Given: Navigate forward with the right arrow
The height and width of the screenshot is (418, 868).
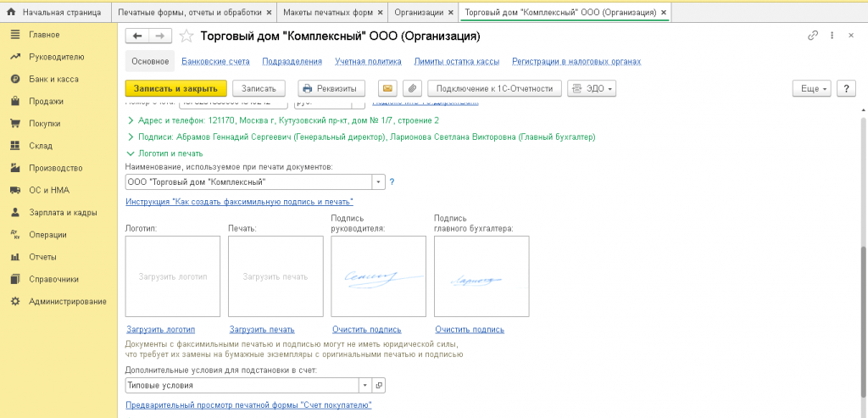Looking at the screenshot, I should click(160, 36).
